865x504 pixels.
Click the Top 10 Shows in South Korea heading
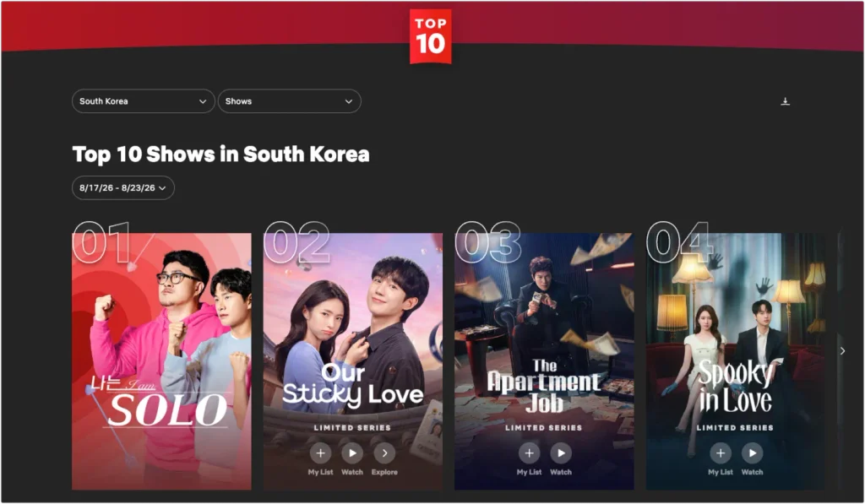click(x=220, y=154)
